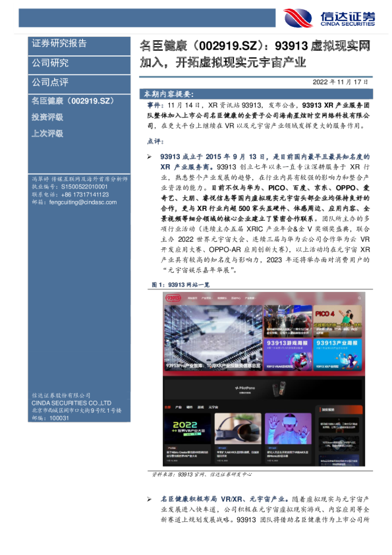Click the 93913 logo in website figure
Image resolution: width=392 pixels, height=555 pixels.
(x=173, y=298)
